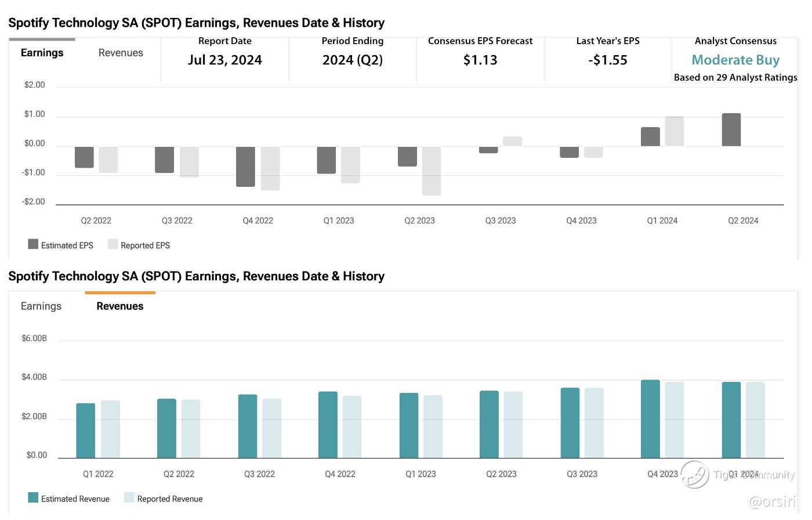
Task: Click the Q1 2022 estimated revenue bar
Action: tap(86, 431)
